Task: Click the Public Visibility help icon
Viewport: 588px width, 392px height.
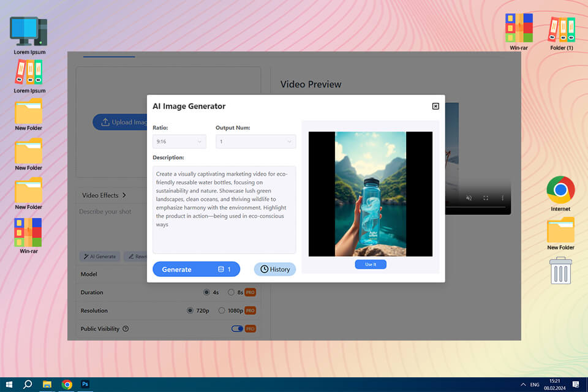Action: tap(126, 328)
